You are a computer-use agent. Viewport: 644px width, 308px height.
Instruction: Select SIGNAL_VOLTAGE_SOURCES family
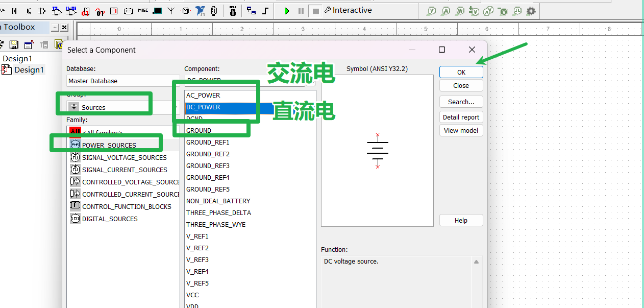[x=123, y=157]
